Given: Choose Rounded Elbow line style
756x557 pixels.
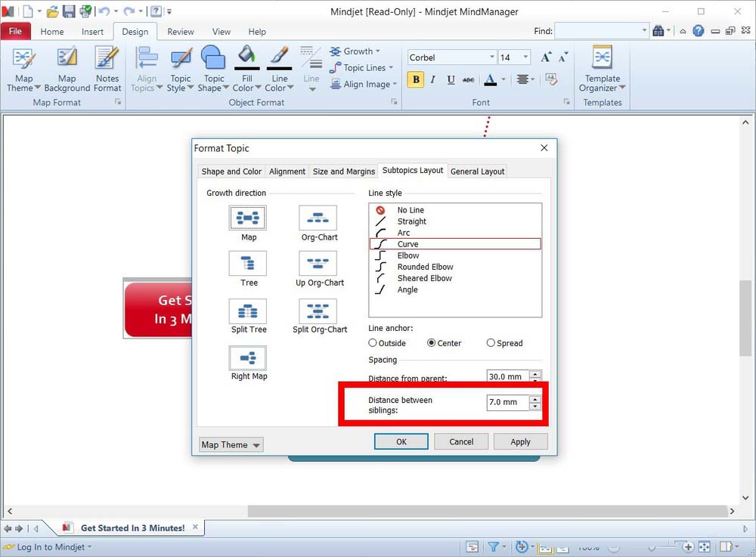Looking at the screenshot, I should [455, 267].
